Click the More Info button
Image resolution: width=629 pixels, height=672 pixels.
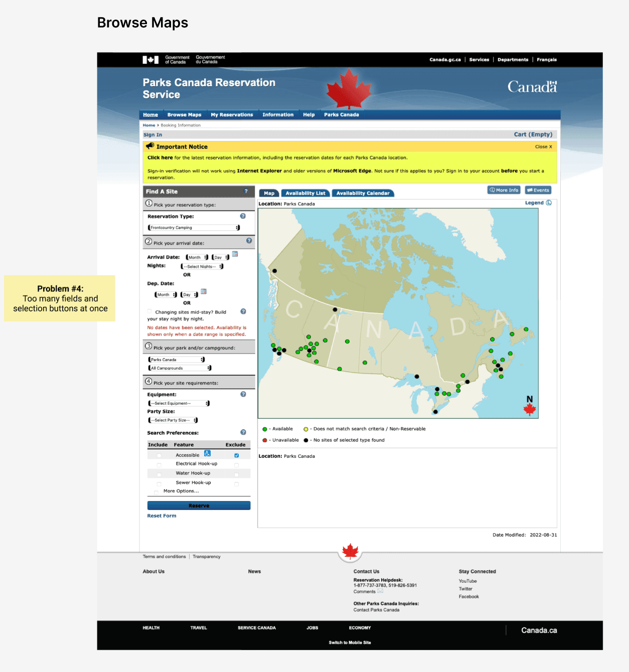504,190
